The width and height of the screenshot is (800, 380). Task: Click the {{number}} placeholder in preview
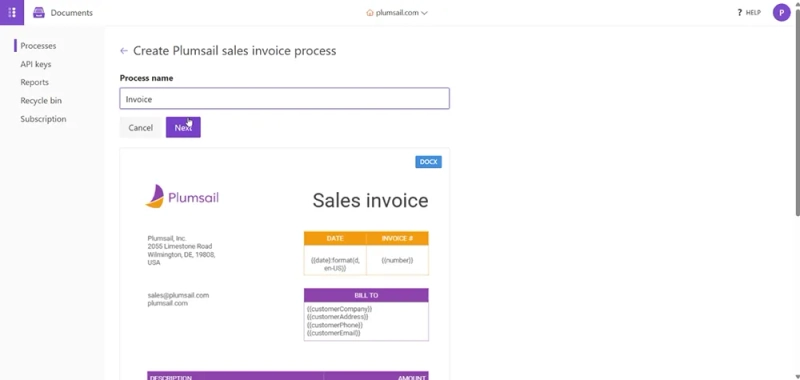tap(397, 260)
